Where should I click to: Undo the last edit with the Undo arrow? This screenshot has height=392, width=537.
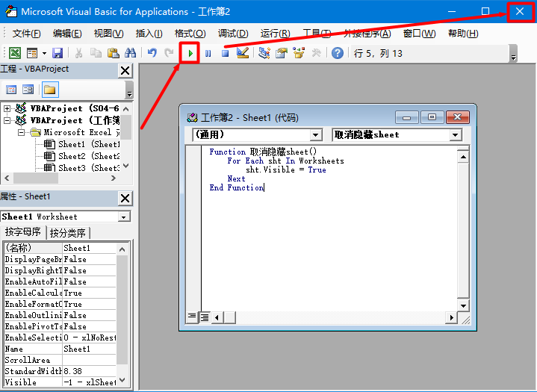152,53
